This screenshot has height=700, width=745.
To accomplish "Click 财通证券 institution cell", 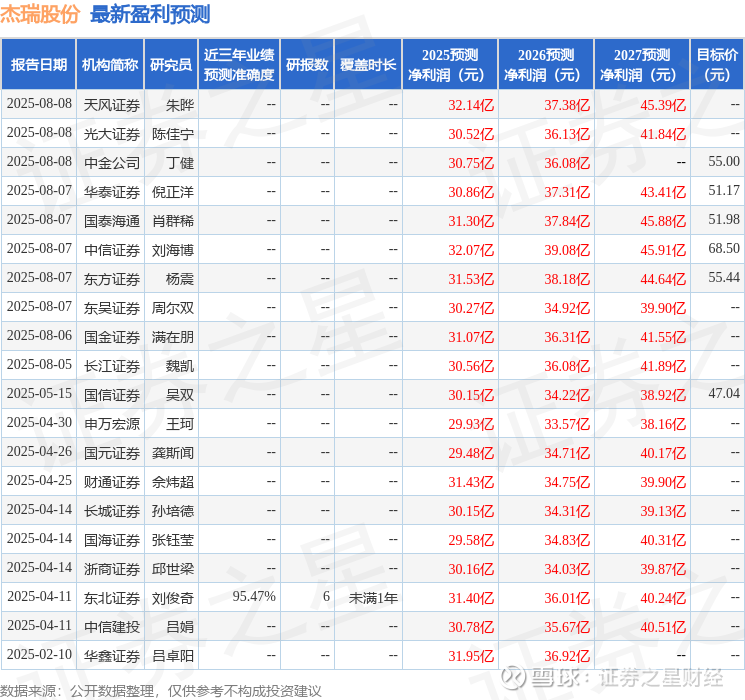I will point(112,482).
